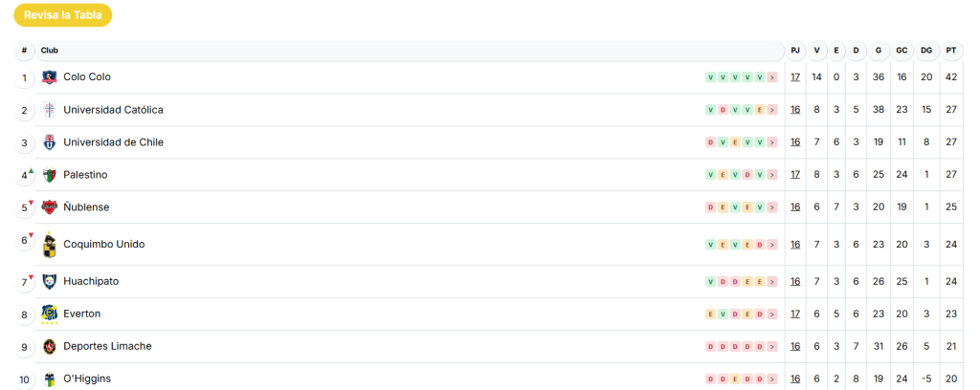Screen dimensions: 980x390
Task: Open Everton matches played 17 link
Action: 795,314
